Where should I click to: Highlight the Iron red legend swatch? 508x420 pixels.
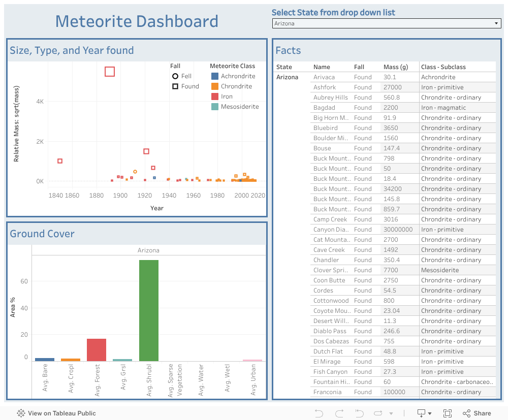tap(215, 96)
